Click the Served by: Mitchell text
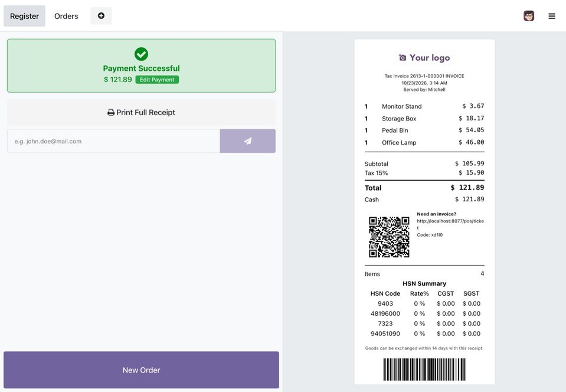This screenshot has width=566, height=392. pos(424,90)
